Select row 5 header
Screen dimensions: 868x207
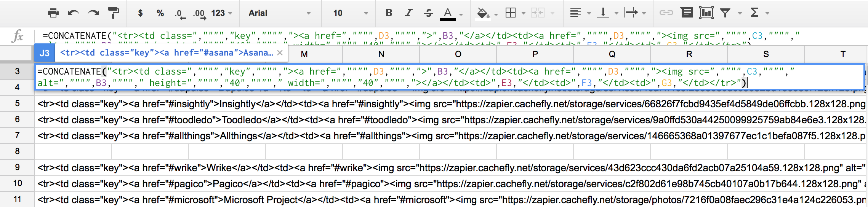(17, 103)
